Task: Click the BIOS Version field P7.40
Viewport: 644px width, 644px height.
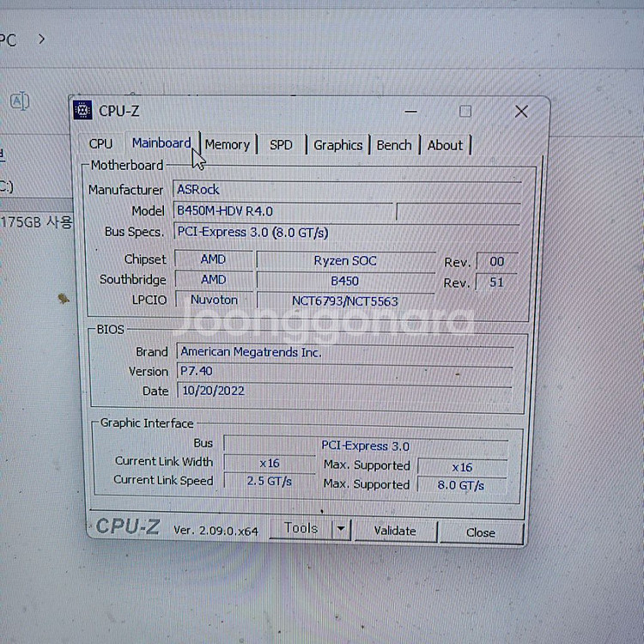Action: pyautogui.click(x=343, y=371)
